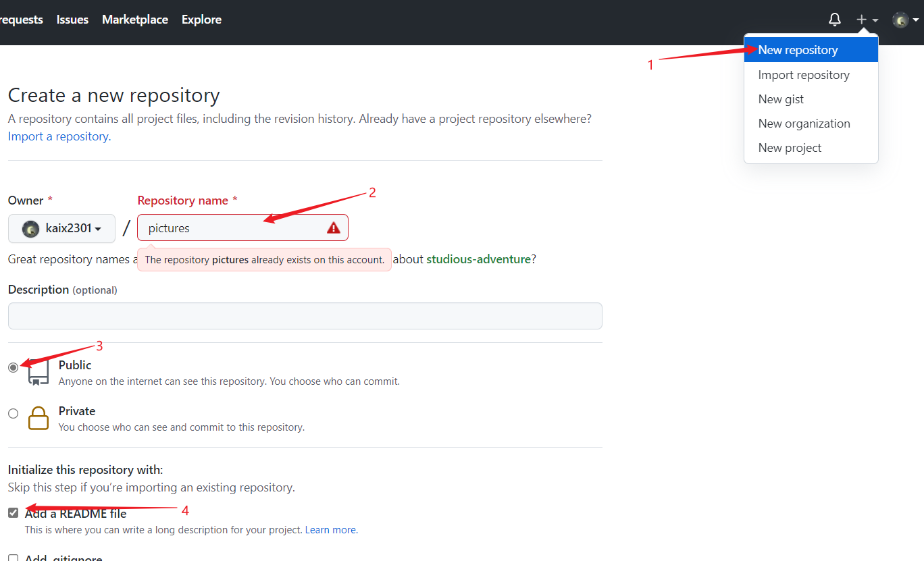Open Explore in the top navigation
Viewport: 924px width, 561px height.
point(201,20)
